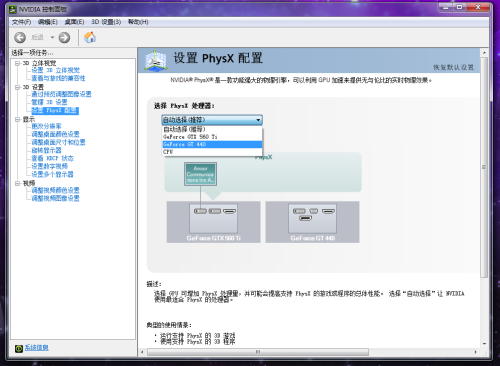Open the 帮助(H) menu
The height and width of the screenshot is (366, 500).
pyautogui.click(x=138, y=22)
